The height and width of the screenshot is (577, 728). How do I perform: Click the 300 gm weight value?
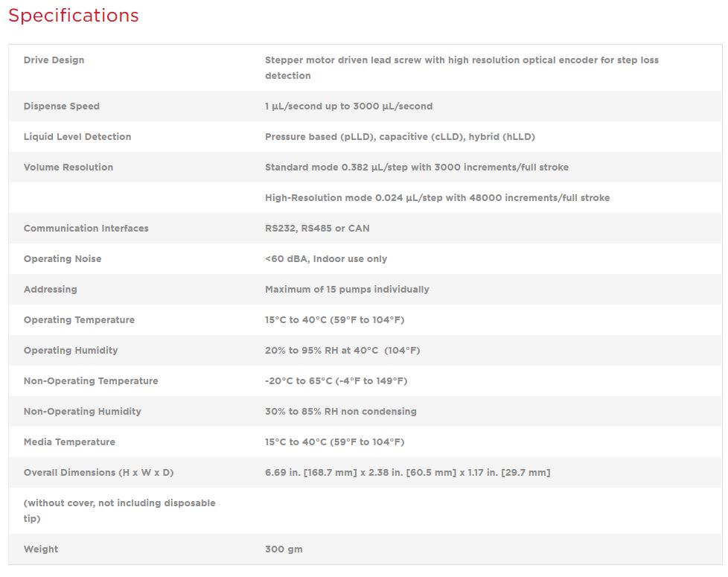(x=284, y=549)
